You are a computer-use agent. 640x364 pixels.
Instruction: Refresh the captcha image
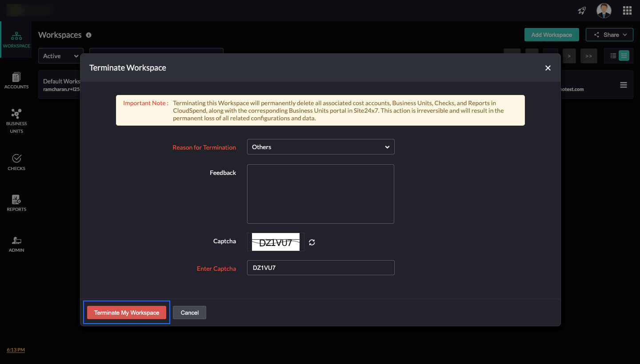(312, 242)
